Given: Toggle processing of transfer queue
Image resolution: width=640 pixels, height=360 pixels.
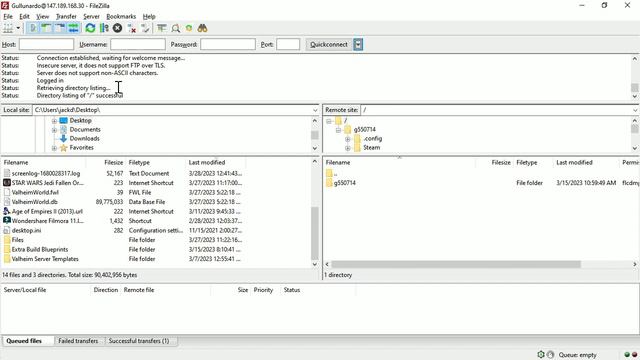Looking at the screenshot, I should point(104,28).
